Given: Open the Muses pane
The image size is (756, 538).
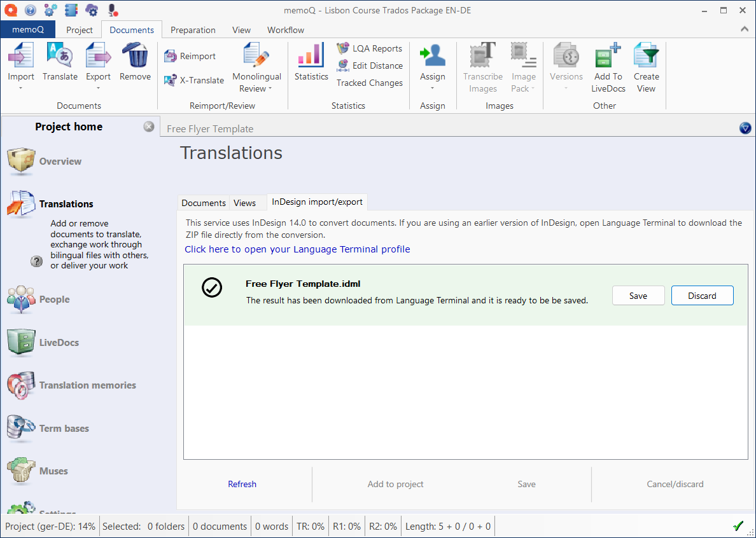Looking at the screenshot, I should [x=38, y=471].
